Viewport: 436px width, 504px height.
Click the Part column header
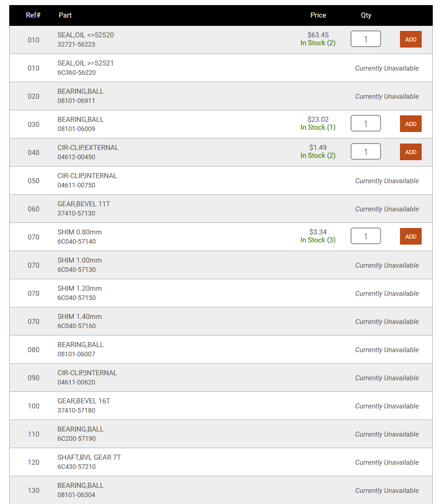[x=65, y=15]
